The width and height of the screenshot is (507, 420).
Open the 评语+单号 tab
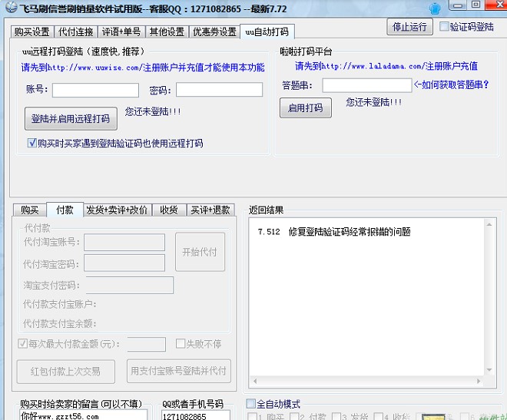click(121, 31)
